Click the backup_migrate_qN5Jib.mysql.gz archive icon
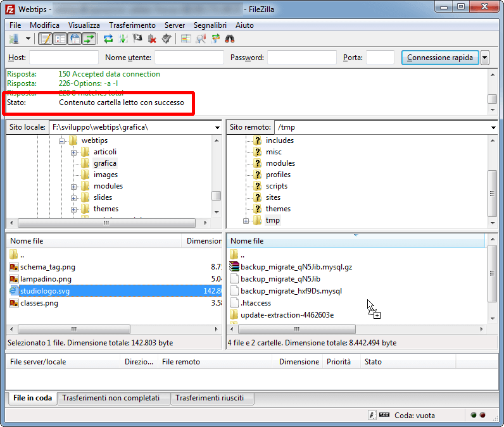This screenshot has height=427, width=504. tap(234, 267)
